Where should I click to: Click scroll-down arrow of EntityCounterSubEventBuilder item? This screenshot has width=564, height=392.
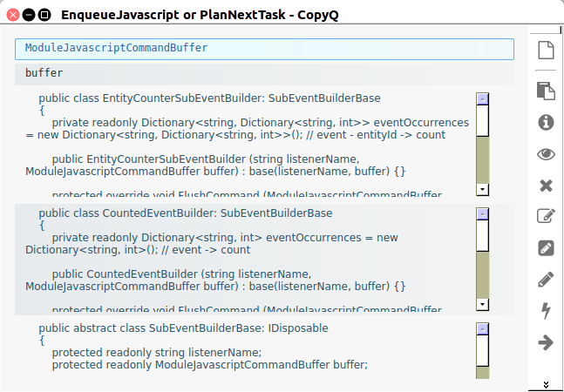(482, 189)
